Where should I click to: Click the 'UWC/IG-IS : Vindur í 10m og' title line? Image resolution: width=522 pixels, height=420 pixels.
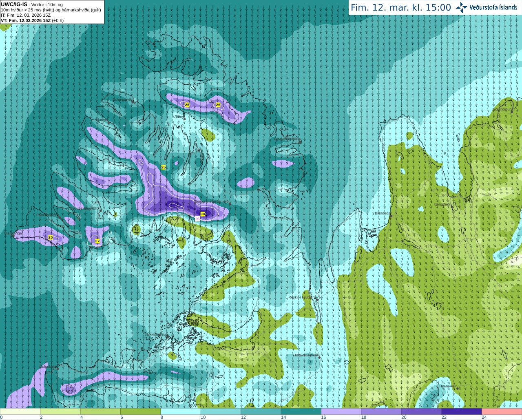tap(32, 4)
